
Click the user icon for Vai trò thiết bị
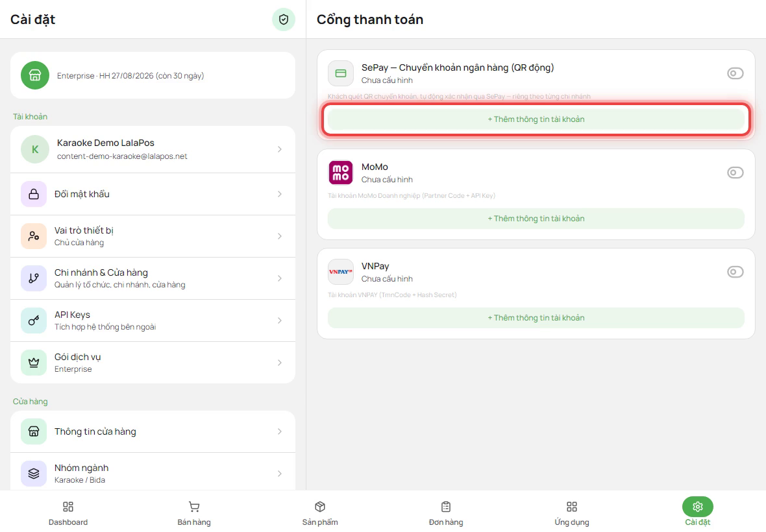[34, 236]
